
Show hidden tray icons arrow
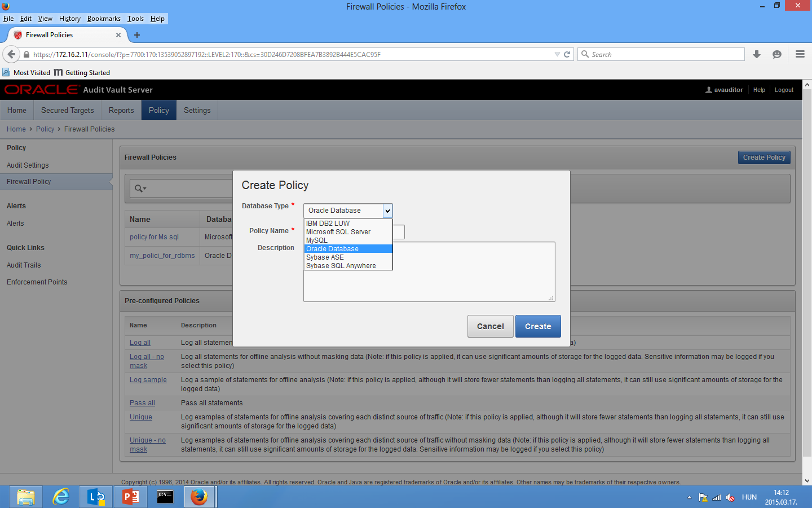click(689, 497)
